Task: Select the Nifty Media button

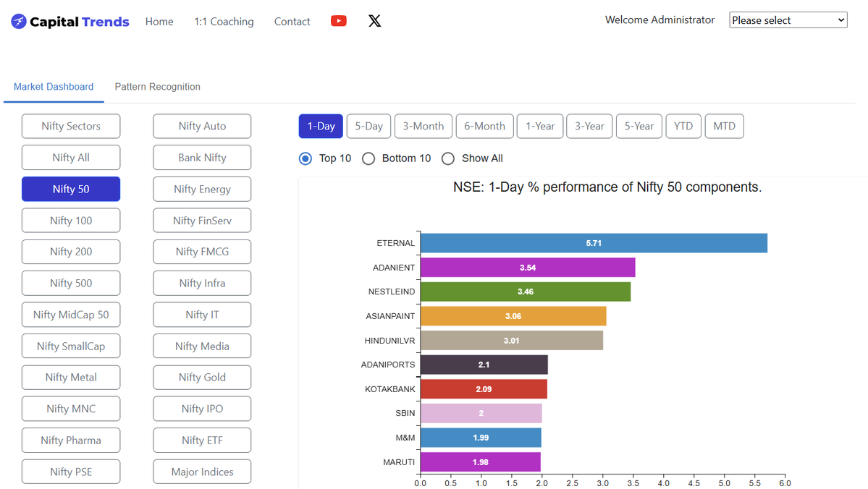Action: click(202, 346)
